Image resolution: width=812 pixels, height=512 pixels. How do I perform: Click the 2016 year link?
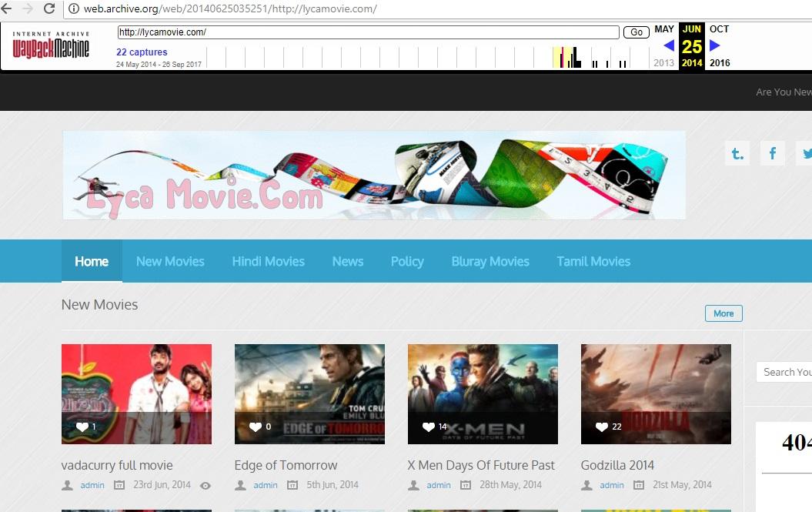[x=720, y=62]
